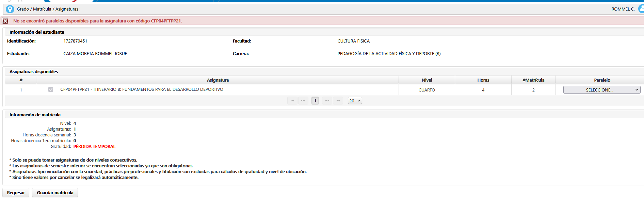
Task: Click row number 1 cell
Action: tap(21, 90)
